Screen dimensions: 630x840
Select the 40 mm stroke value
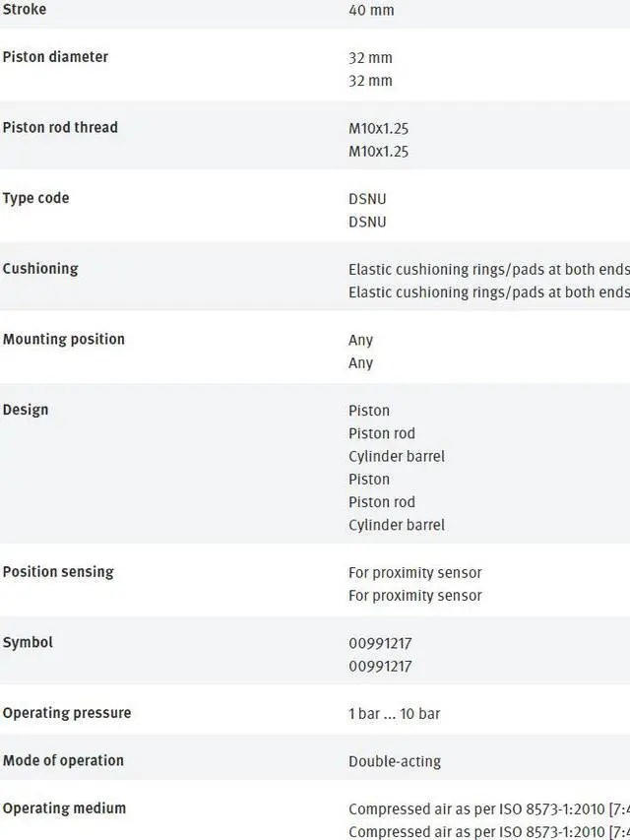coord(370,11)
